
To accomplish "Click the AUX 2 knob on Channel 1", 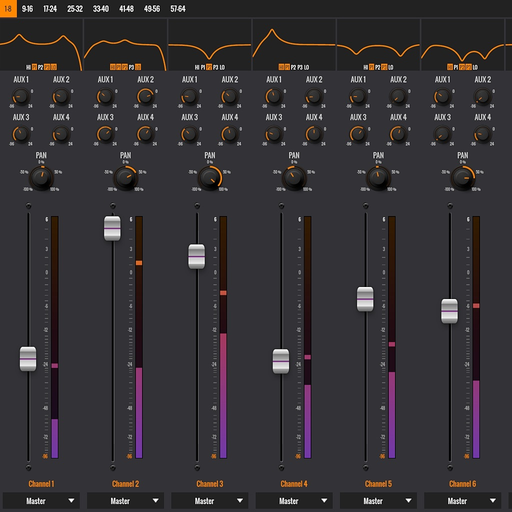I will coord(61,97).
